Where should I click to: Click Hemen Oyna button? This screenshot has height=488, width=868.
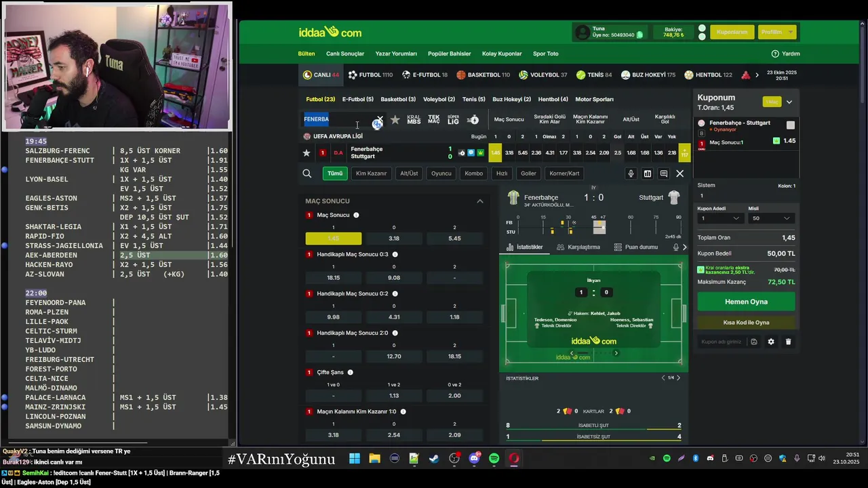[746, 302]
